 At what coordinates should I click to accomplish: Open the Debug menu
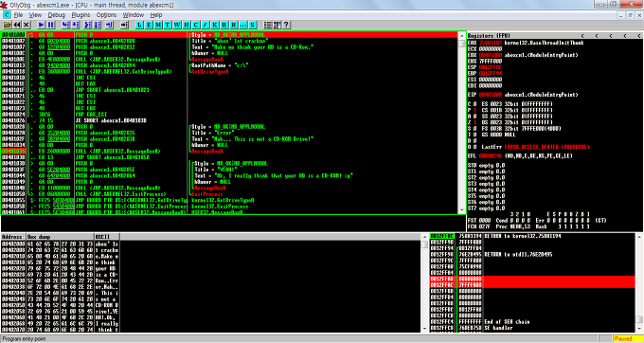tap(57, 15)
